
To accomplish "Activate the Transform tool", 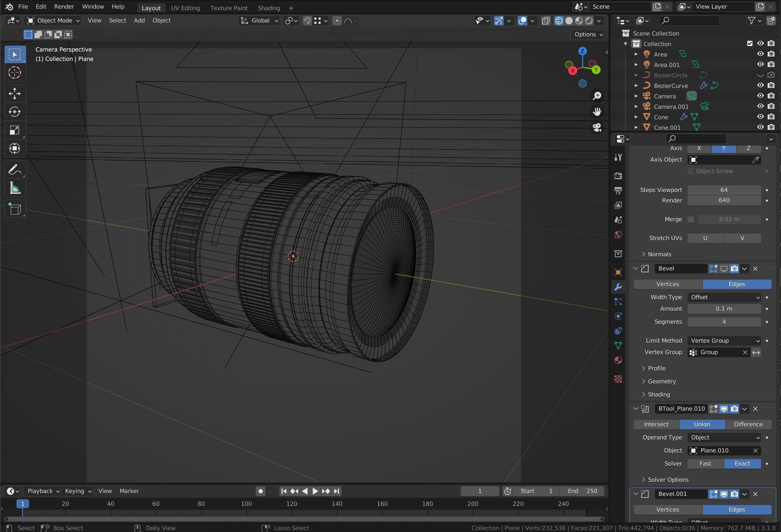I will (14, 148).
